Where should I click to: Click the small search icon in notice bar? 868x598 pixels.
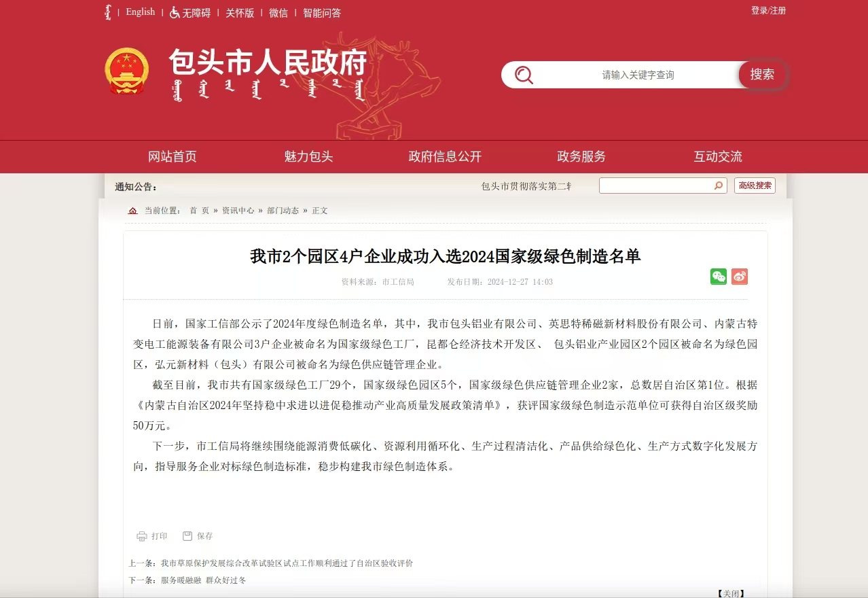click(x=718, y=186)
